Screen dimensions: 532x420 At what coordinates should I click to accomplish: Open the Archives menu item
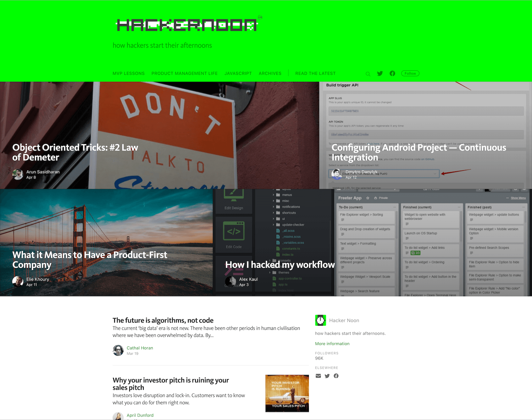[270, 73]
